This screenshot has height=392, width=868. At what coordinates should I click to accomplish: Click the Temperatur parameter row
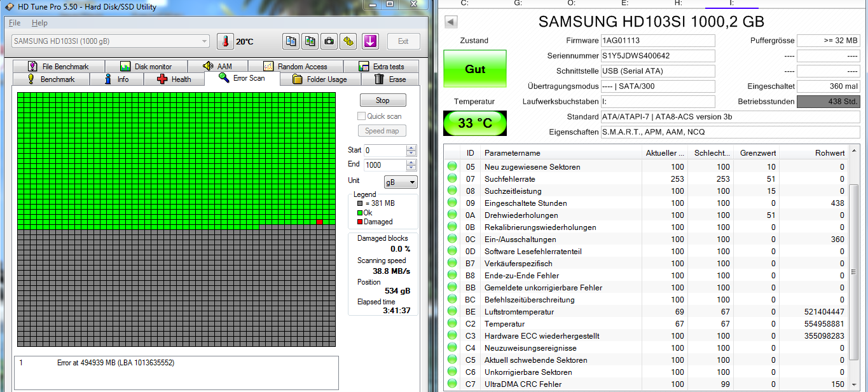[x=647, y=324]
